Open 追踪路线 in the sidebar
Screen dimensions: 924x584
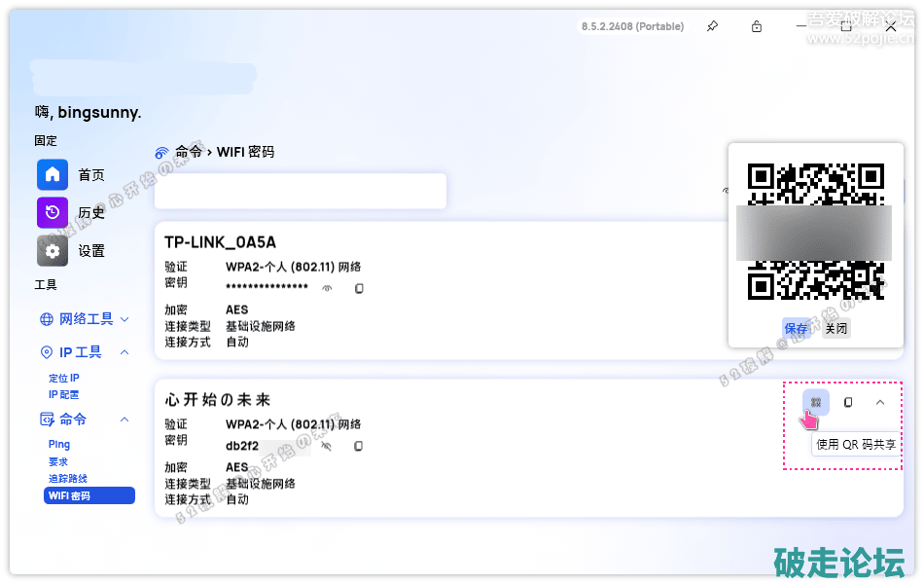(68, 479)
